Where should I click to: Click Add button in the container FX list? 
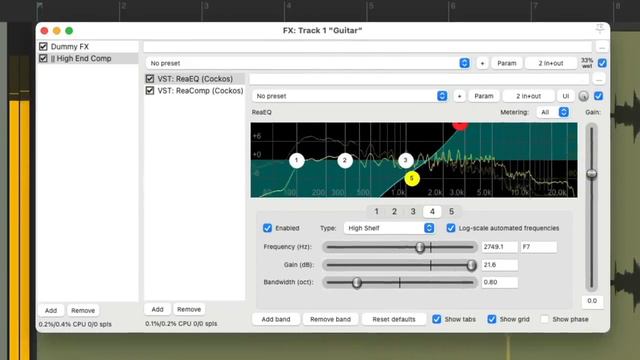click(x=157, y=309)
